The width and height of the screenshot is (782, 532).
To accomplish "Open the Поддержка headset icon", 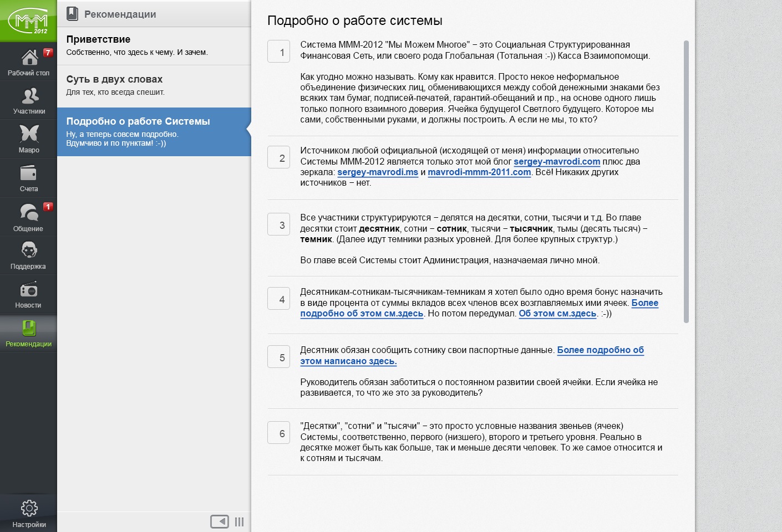I will [x=29, y=250].
